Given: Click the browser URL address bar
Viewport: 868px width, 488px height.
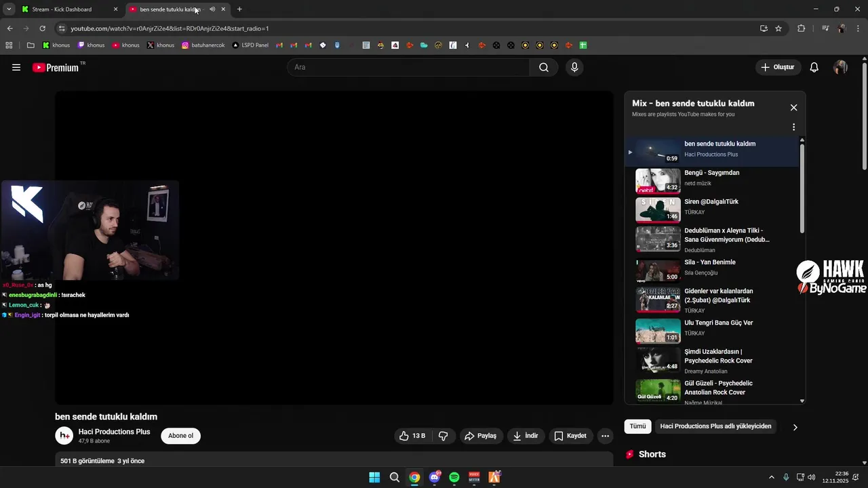Looking at the screenshot, I should click(x=407, y=28).
